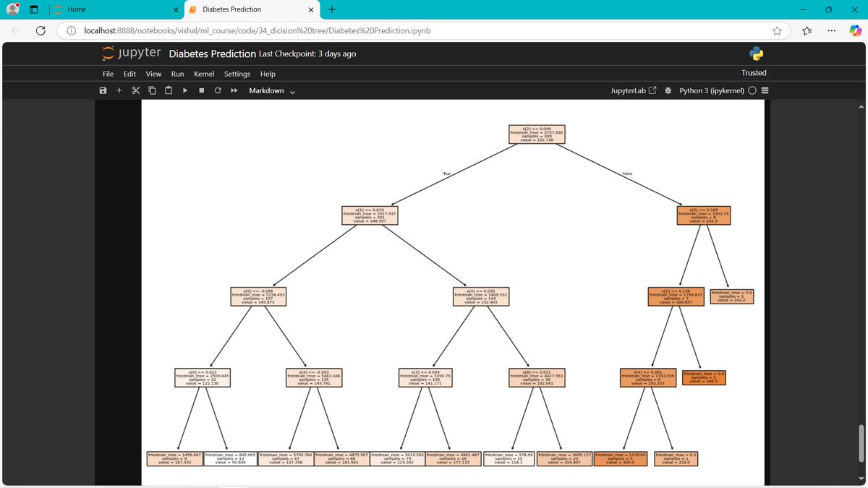Open the Run menu
The image size is (868, 488).
tap(177, 74)
